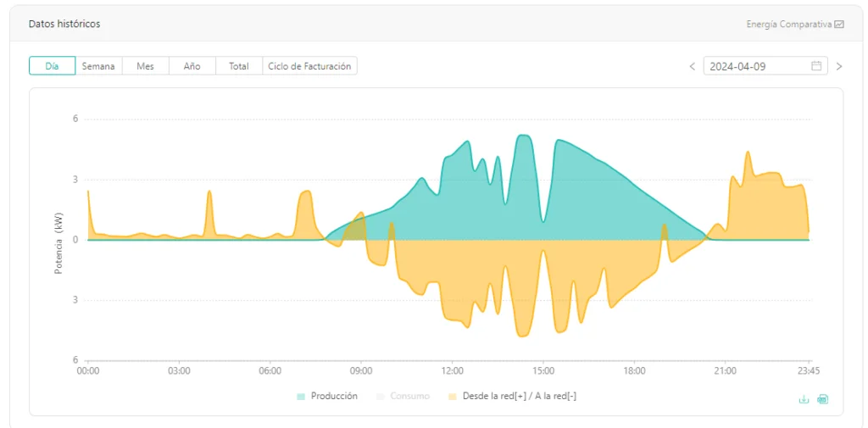Click the 21:00 time axis label
868x428 pixels.
(726, 370)
